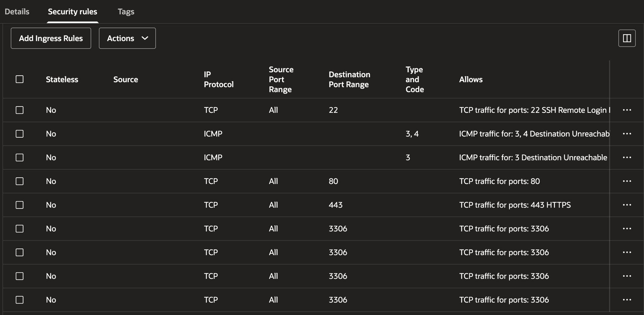Click the Destination Port Range column header
This screenshot has width=644, height=315.
(x=349, y=80)
